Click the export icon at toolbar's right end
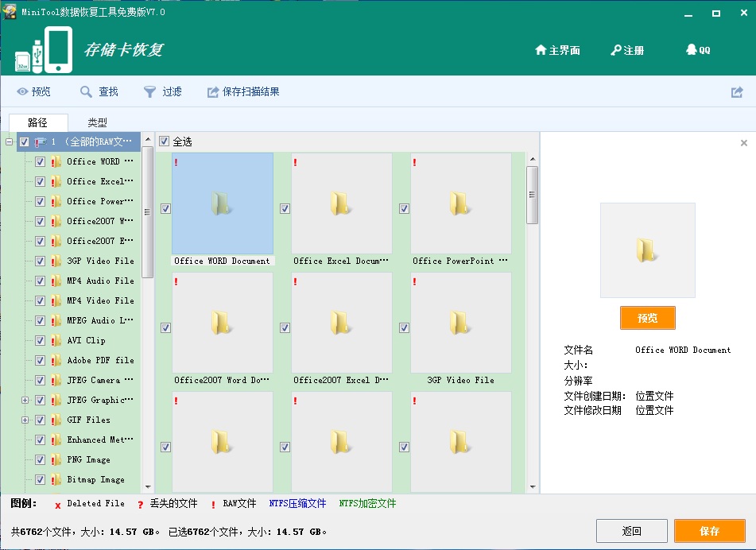The width and height of the screenshot is (756, 550). point(737,92)
